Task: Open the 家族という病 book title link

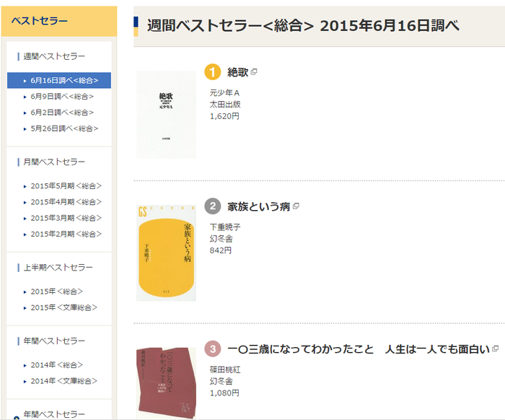Action: coord(259,206)
